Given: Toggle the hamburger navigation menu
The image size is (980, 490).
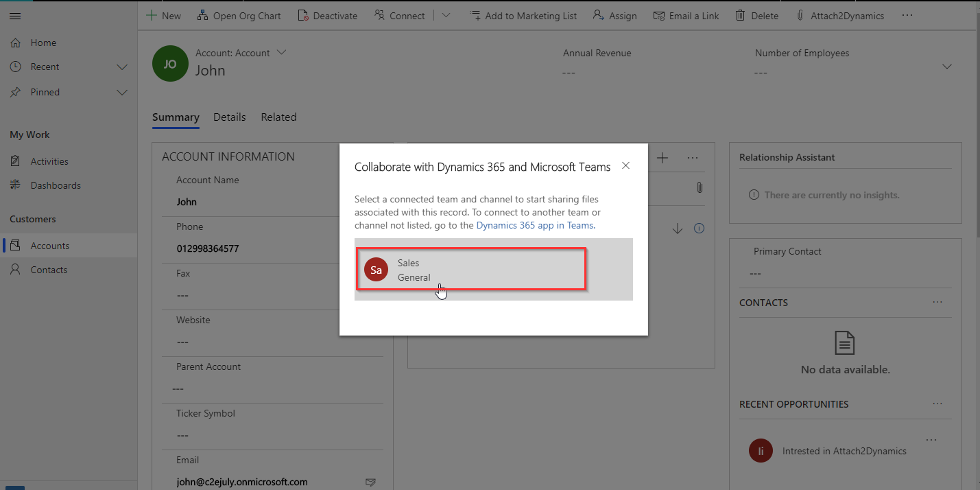Looking at the screenshot, I should click(x=15, y=16).
